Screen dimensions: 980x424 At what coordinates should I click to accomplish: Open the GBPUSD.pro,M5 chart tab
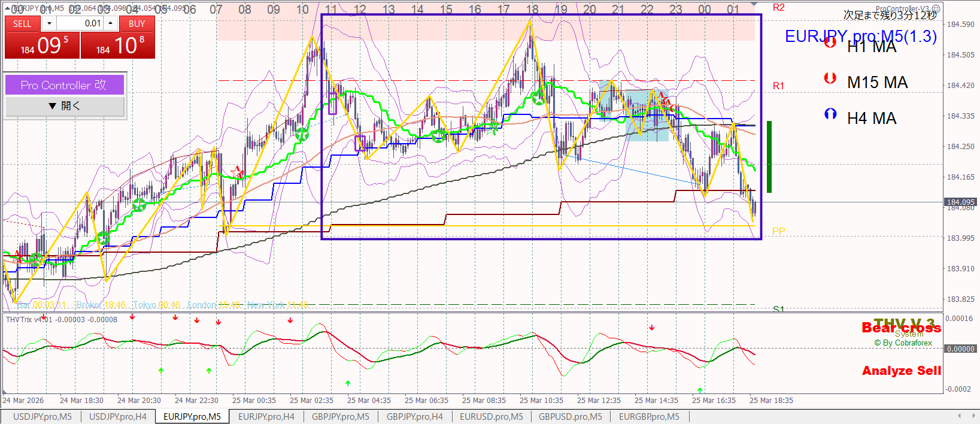click(x=570, y=417)
